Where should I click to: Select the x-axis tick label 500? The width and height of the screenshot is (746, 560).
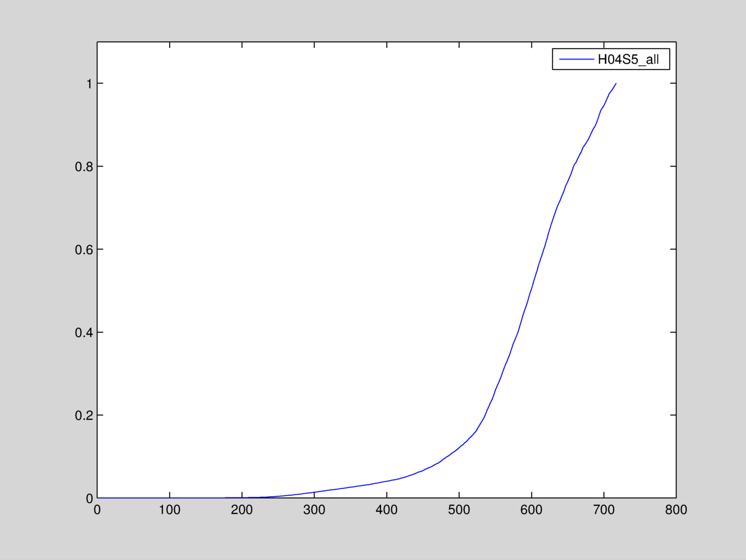click(x=459, y=510)
